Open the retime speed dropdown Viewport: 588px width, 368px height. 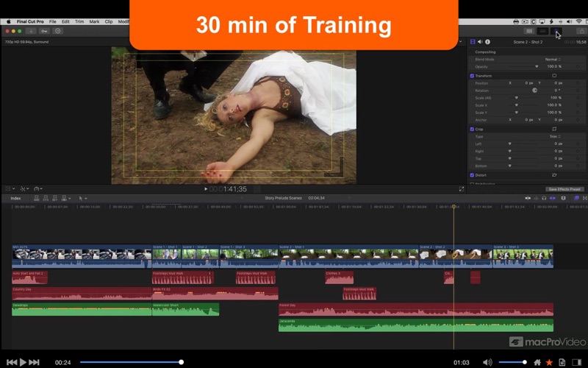[x=38, y=189]
